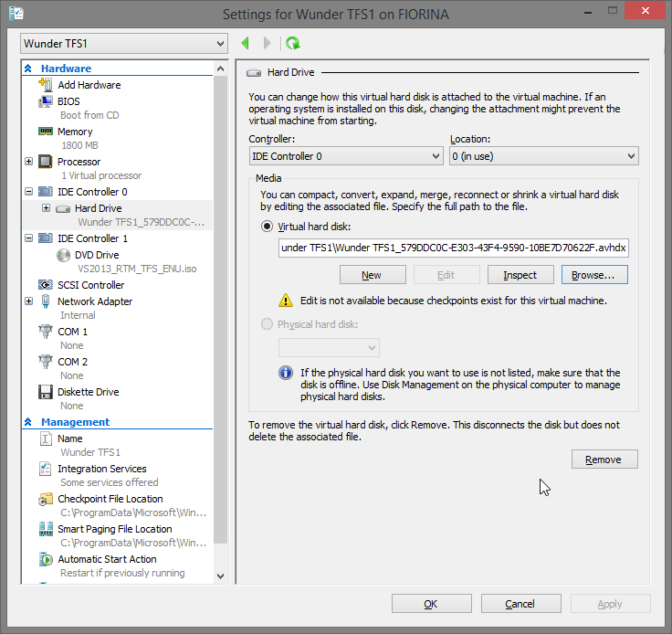Select the Diskette Drive floppy icon
672x634 pixels.
(46, 392)
